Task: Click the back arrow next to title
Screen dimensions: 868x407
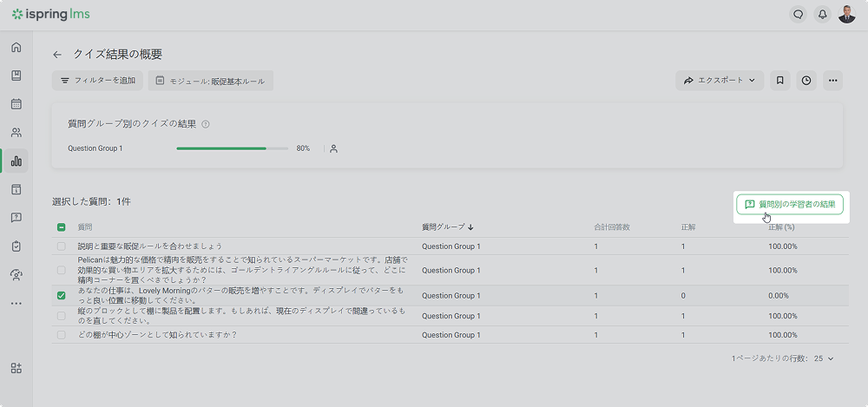Action: (x=57, y=55)
